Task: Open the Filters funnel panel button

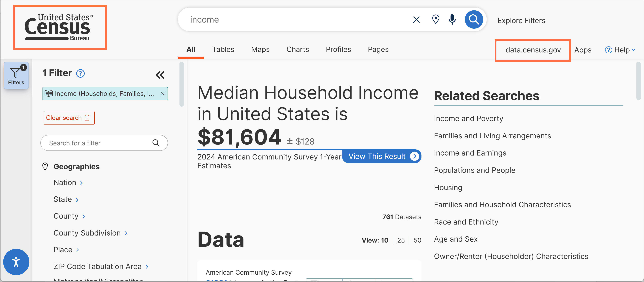Action: pyautogui.click(x=16, y=76)
